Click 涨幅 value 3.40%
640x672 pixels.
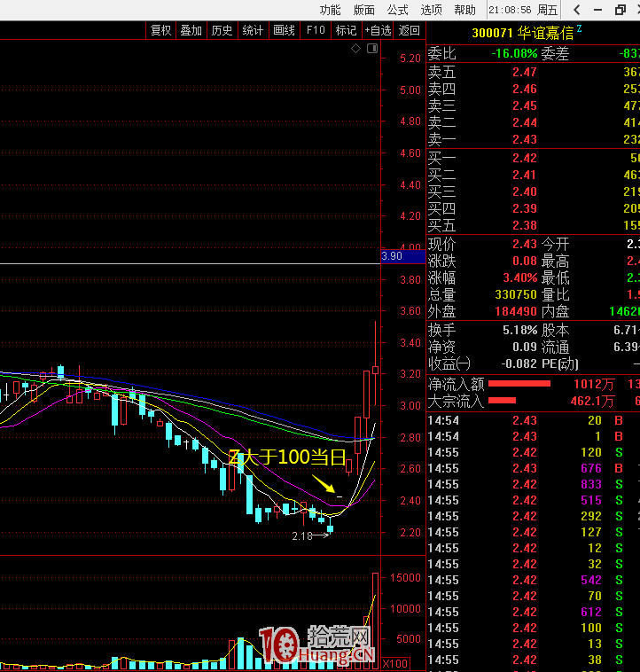[x=520, y=277]
